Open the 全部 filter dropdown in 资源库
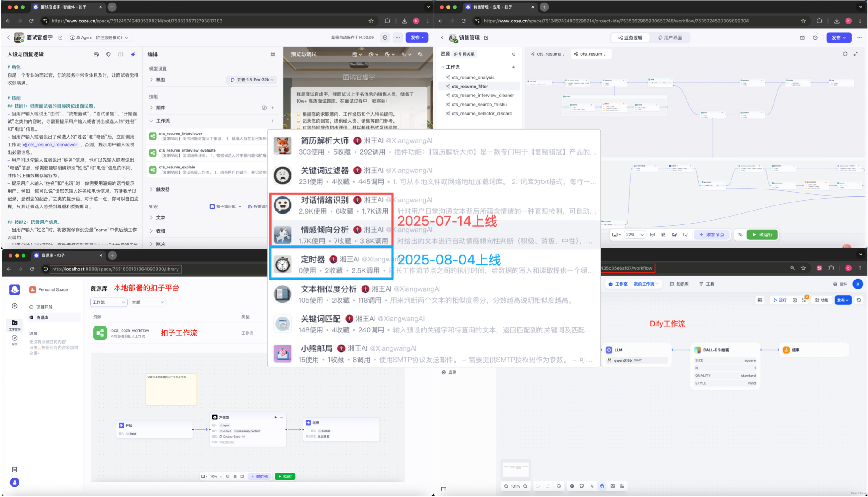The width and height of the screenshot is (868, 497). 148,302
